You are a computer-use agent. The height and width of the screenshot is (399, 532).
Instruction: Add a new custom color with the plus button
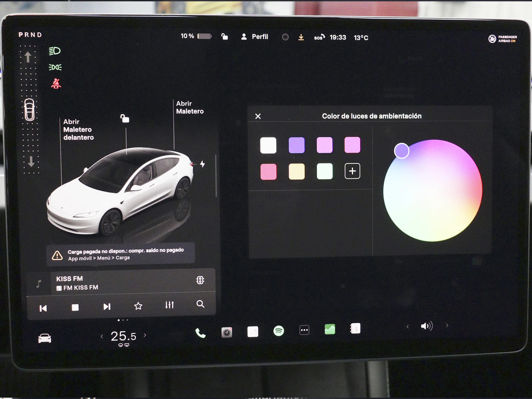(352, 171)
